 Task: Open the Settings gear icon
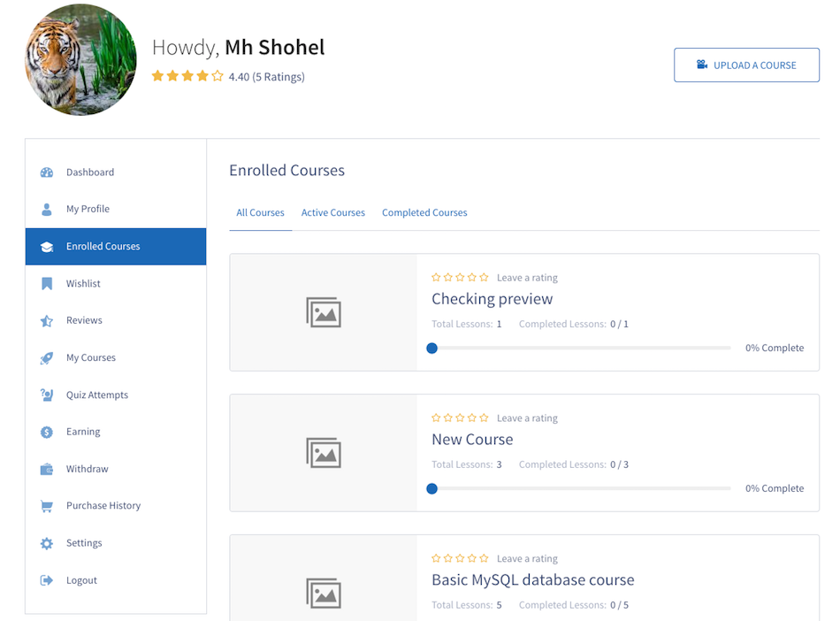tap(47, 543)
